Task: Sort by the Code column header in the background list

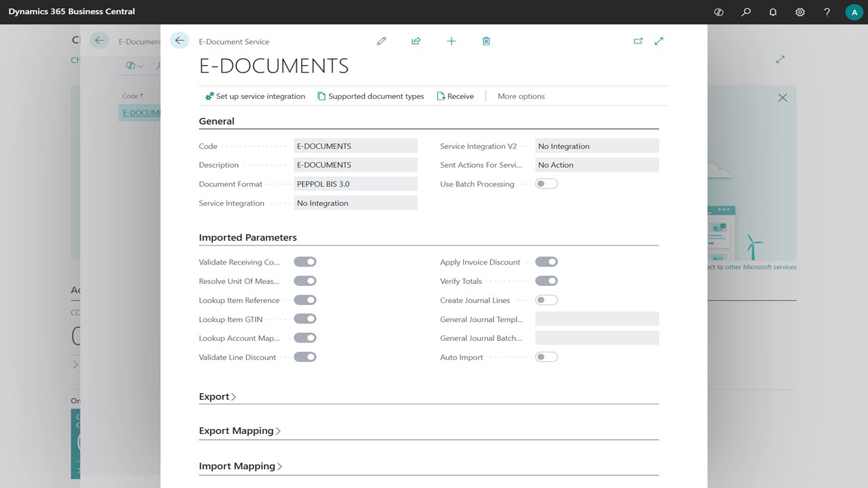Action: [x=132, y=96]
